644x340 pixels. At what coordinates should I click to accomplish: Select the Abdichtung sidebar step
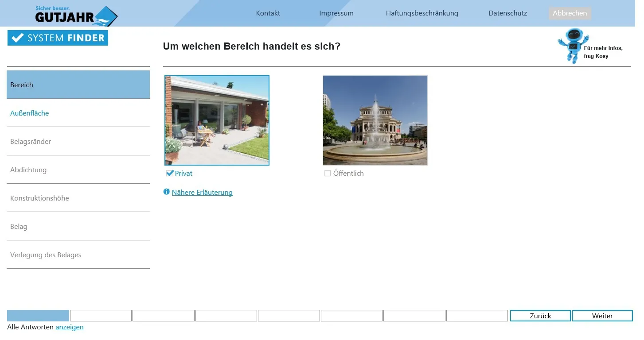78,170
